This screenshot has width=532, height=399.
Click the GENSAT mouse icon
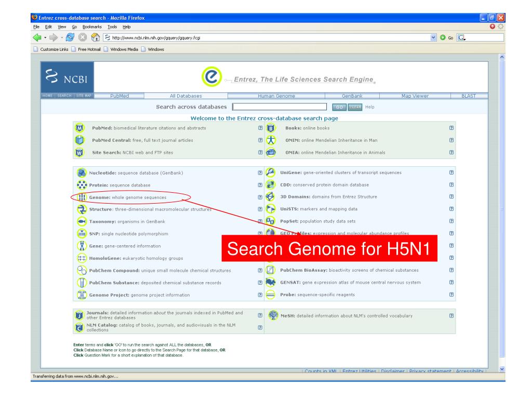click(270, 282)
